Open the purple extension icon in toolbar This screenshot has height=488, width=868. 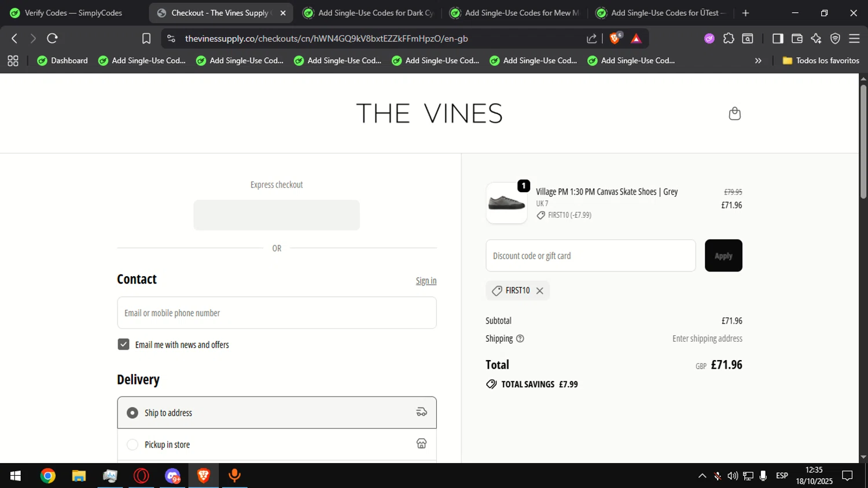coord(709,38)
